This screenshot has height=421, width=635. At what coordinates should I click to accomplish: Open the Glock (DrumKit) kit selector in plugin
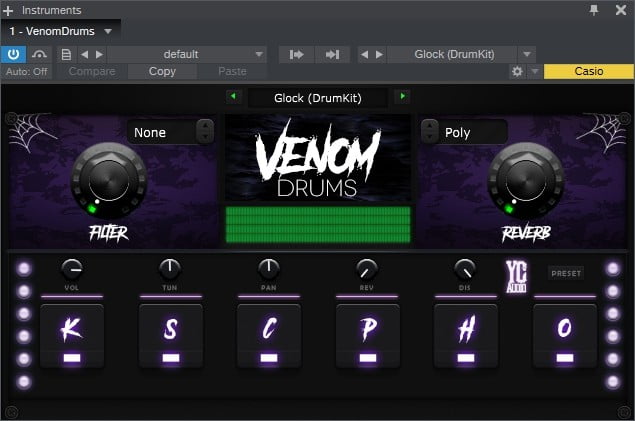[x=318, y=98]
